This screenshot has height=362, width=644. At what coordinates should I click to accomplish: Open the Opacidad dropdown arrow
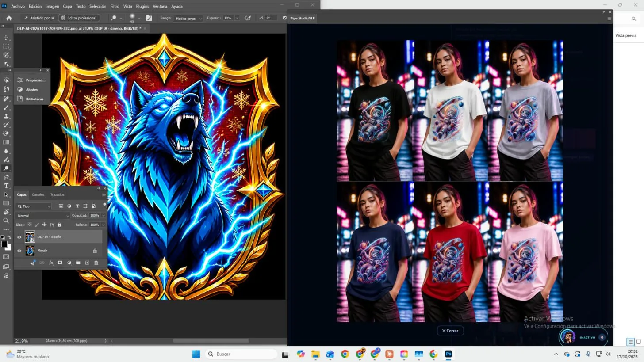point(103,216)
